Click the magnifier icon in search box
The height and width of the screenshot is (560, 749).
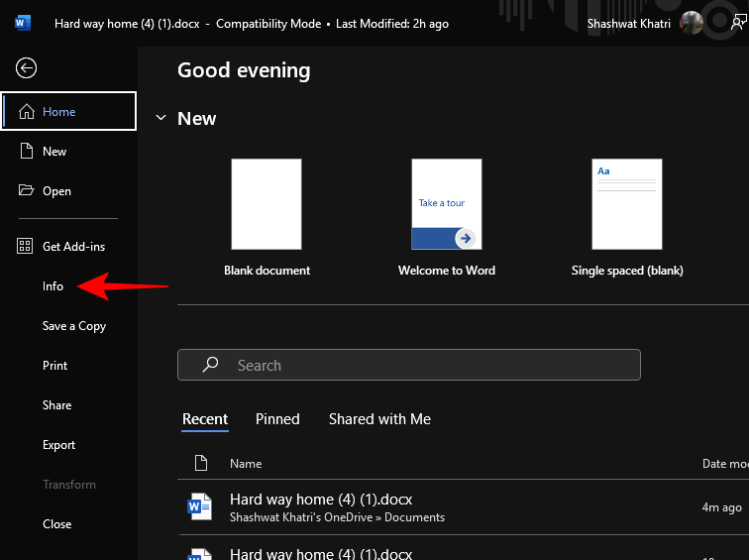(x=210, y=365)
